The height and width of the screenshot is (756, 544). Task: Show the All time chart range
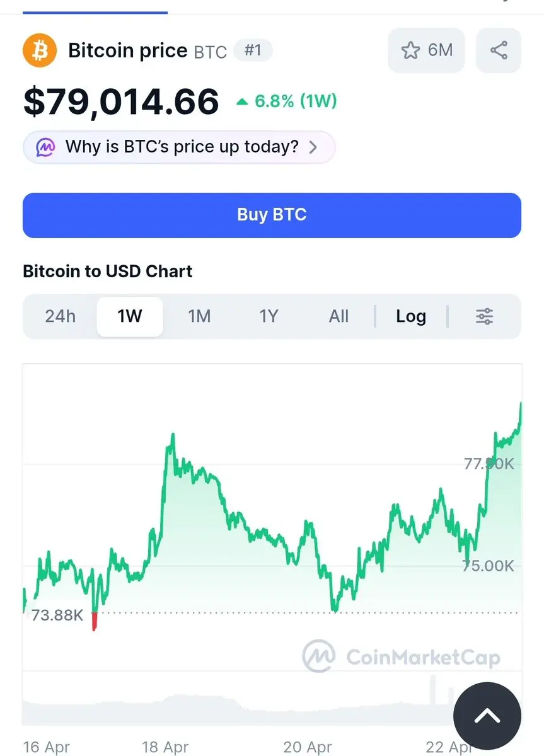(339, 316)
